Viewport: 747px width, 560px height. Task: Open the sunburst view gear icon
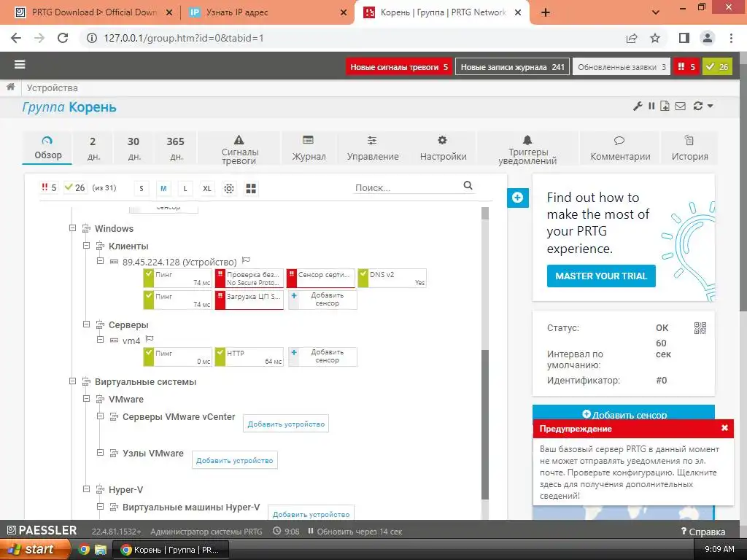(x=229, y=189)
